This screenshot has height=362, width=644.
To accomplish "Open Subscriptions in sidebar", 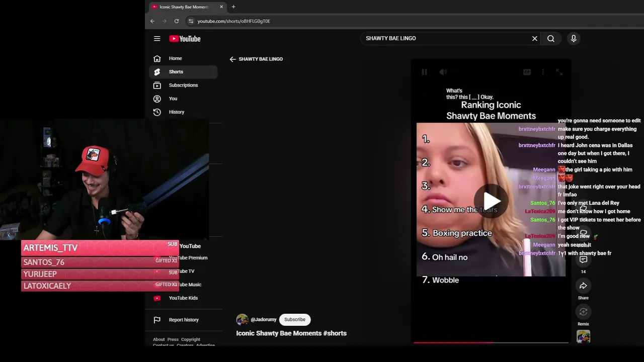I will [x=183, y=85].
